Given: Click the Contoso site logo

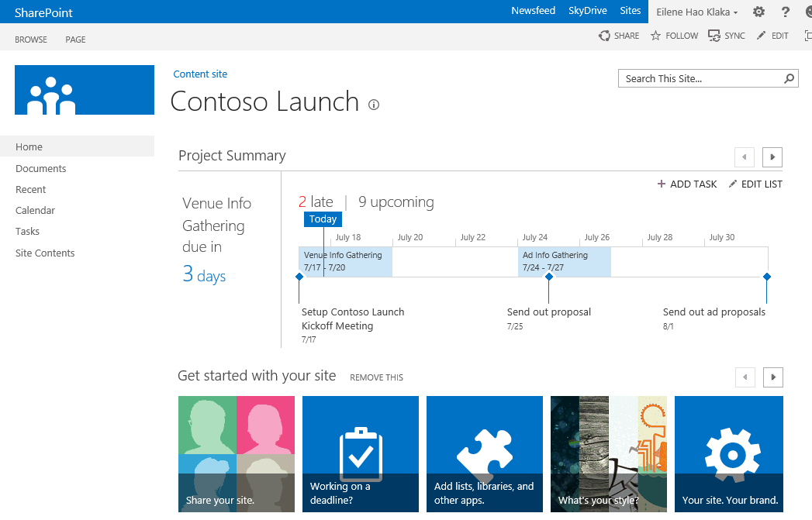Looking at the screenshot, I should [x=84, y=90].
